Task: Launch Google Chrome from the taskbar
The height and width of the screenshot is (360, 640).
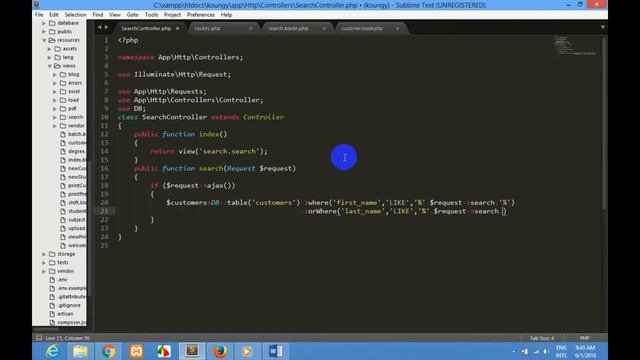Action: point(108,351)
